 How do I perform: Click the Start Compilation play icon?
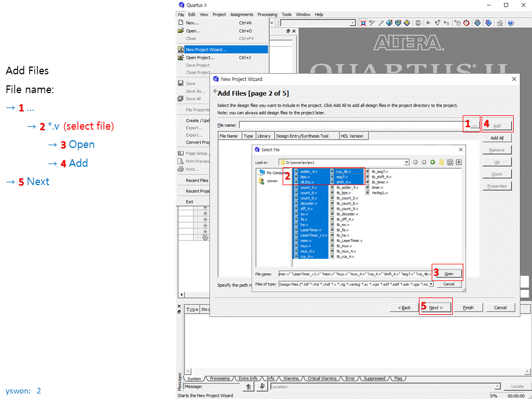pyautogui.click(x=428, y=23)
